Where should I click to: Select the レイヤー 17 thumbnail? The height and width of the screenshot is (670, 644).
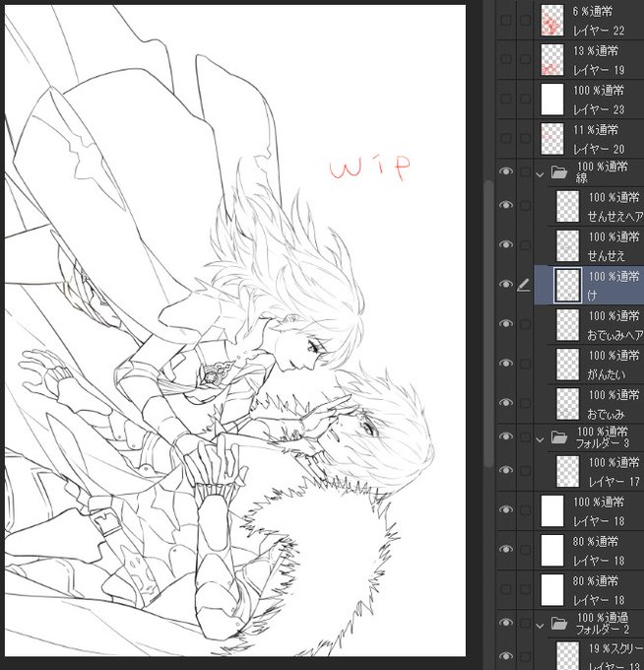tap(567, 471)
